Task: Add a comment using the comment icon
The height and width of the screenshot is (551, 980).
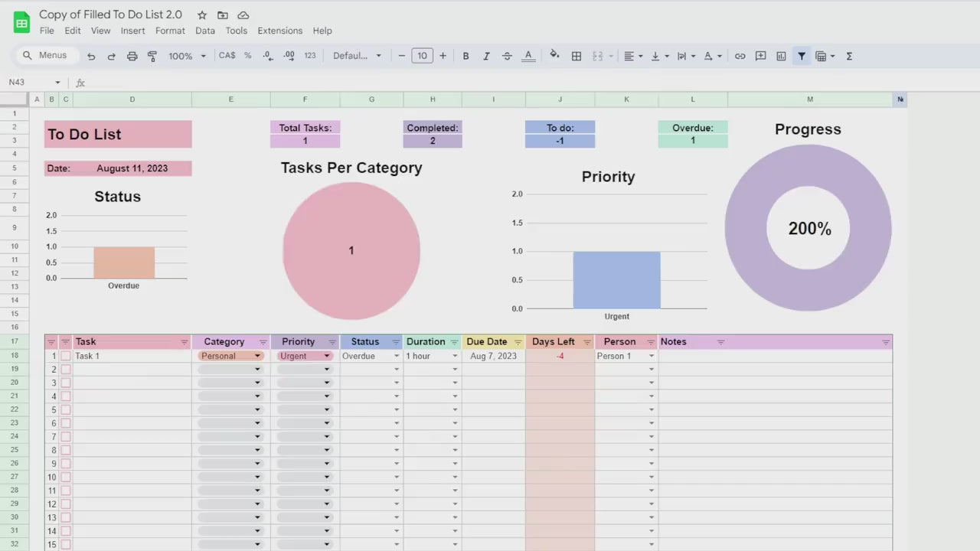Action: [x=760, y=56]
